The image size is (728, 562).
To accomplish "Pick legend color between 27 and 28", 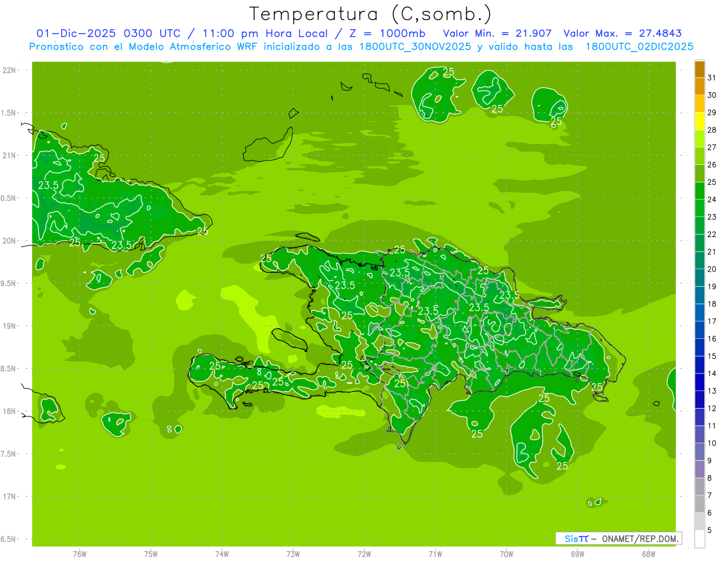I will pyautogui.click(x=699, y=139).
